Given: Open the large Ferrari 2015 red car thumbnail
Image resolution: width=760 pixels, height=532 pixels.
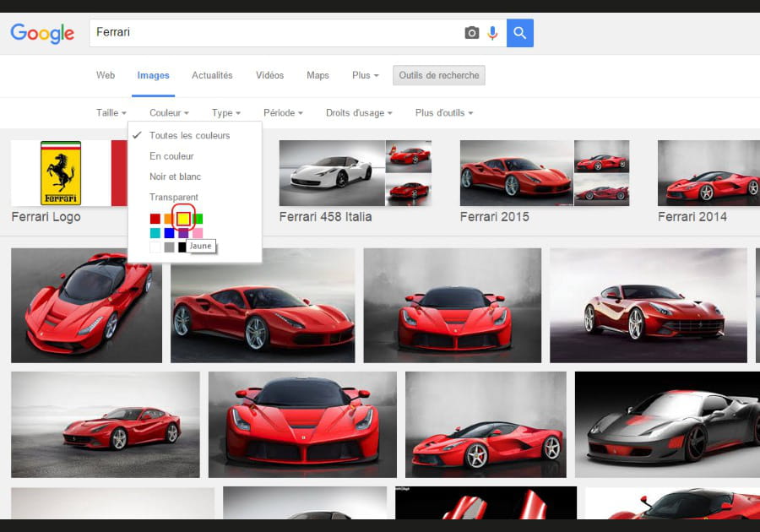Looking at the screenshot, I should tap(517, 173).
